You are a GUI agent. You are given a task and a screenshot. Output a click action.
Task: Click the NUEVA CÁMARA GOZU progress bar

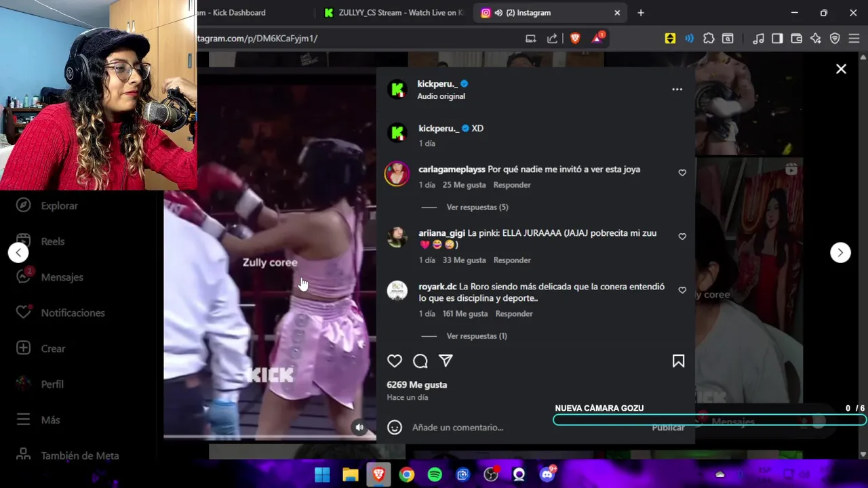710,420
